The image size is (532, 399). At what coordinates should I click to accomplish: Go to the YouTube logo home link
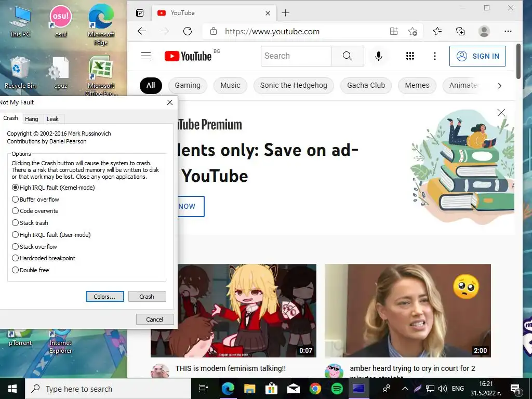(188, 56)
